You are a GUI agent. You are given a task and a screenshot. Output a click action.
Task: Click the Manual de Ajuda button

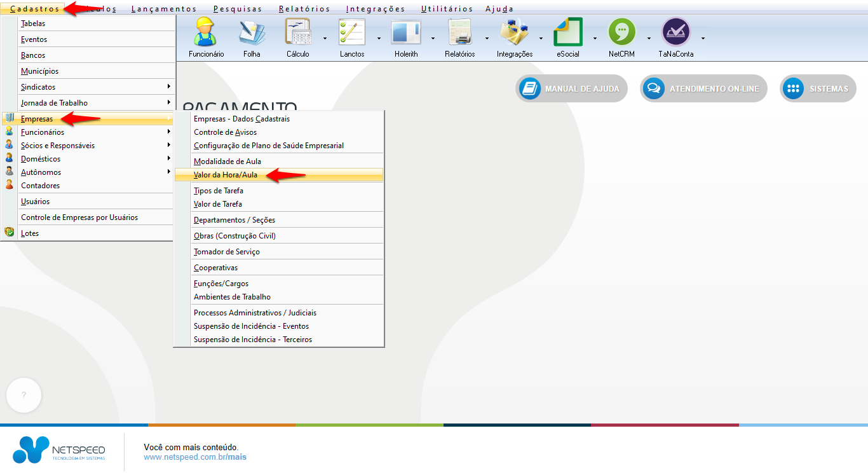[571, 89]
